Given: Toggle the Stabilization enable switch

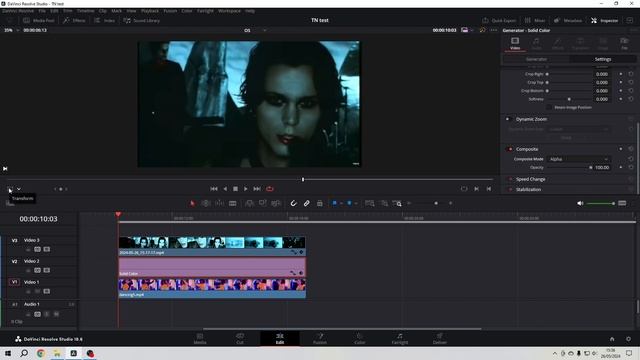Looking at the screenshot, I should tap(509, 190).
